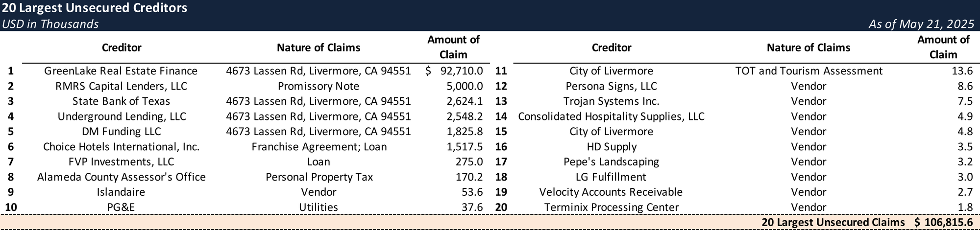The height and width of the screenshot is (230, 980).
Task: Select 'Alameda County Assessor's Office'
Action: pyautogui.click(x=121, y=177)
